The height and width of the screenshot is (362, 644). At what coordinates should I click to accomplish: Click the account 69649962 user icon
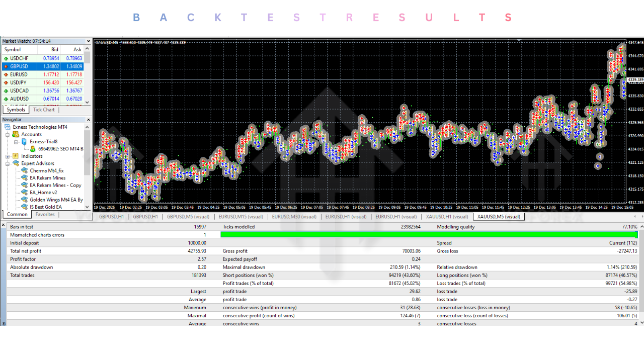(x=33, y=149)
